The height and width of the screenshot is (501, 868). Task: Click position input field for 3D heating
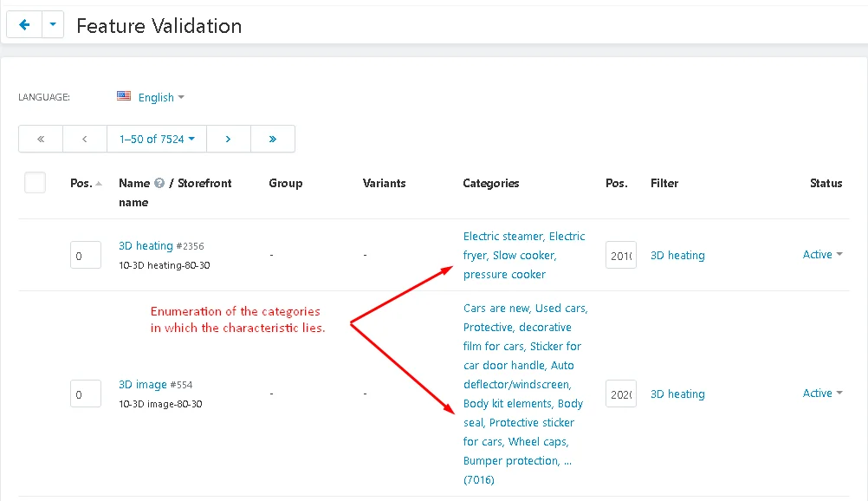coord(86,256)
